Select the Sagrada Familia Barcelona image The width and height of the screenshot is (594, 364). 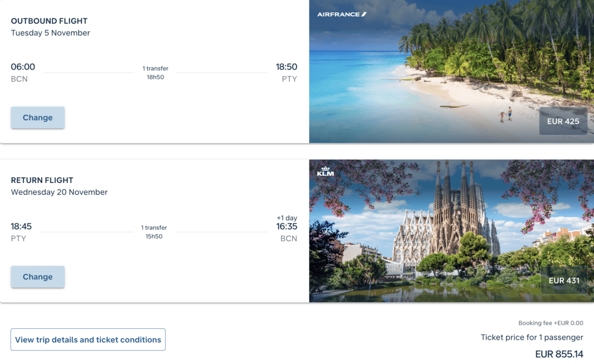451,231
